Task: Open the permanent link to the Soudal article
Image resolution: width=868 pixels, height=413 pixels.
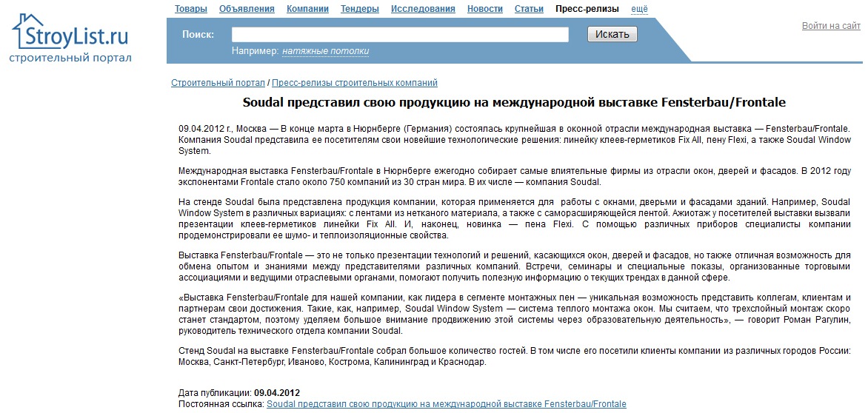Action: point(446,404)
